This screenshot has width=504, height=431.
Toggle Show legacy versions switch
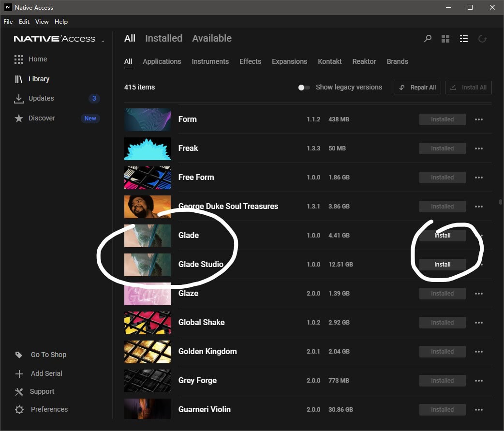click(x=304, y=88)
